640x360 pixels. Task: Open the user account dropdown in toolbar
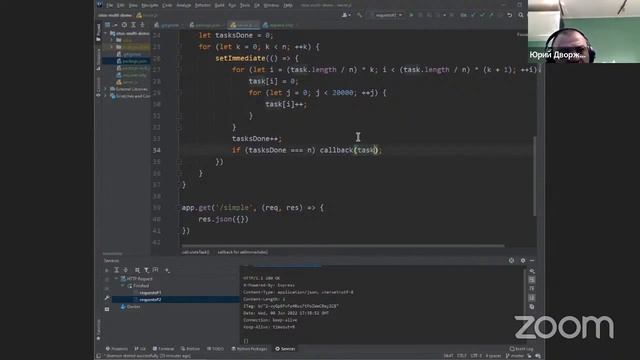coord(346,15)
